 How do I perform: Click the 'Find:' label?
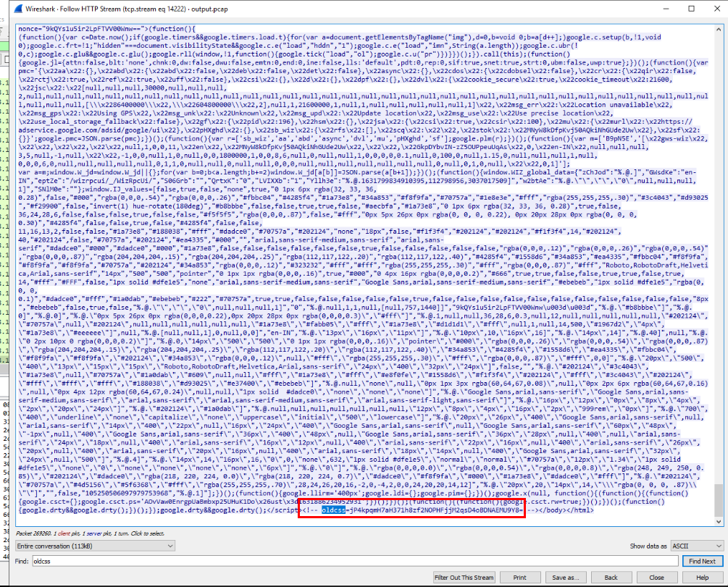(x=22, y=561)
